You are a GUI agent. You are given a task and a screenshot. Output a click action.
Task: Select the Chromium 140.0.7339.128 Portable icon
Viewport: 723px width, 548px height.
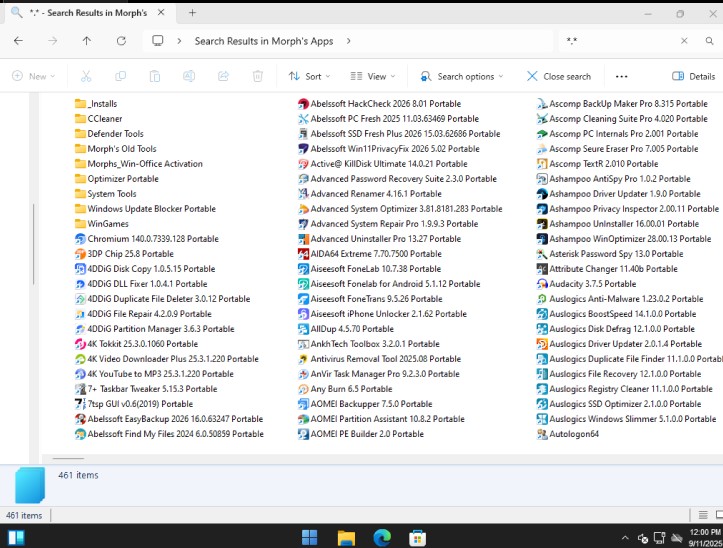pos(80,239)
